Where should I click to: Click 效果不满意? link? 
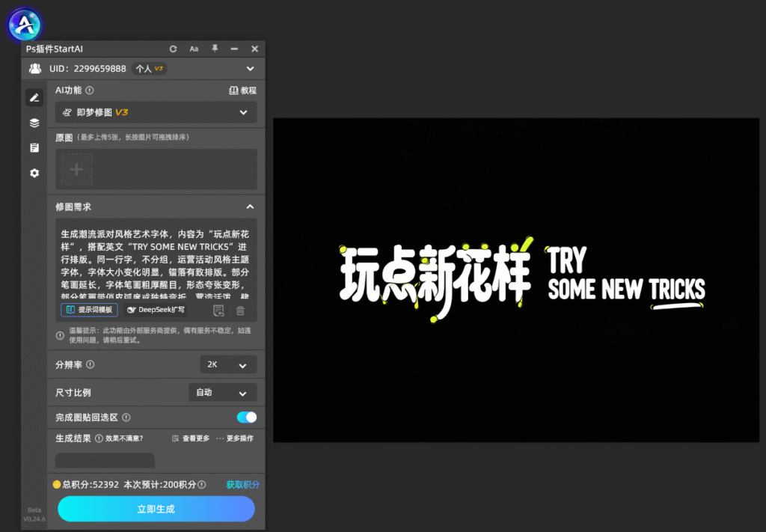tap(124, 438)
